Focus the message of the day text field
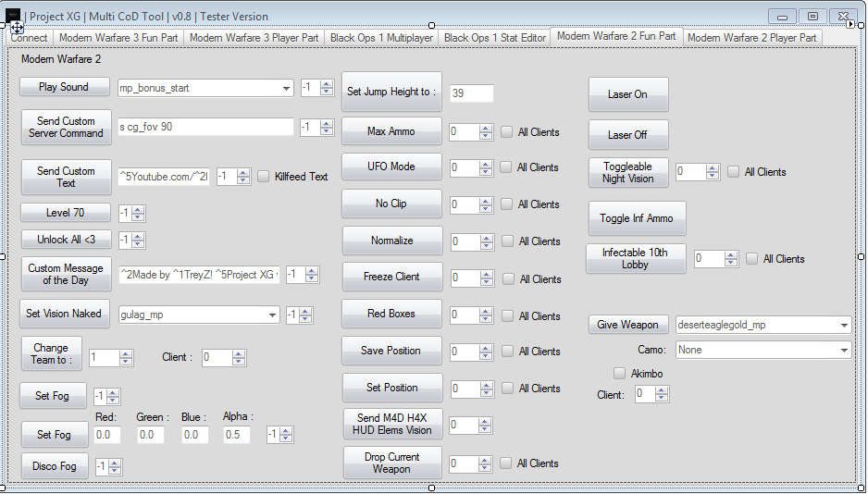The image size is (868, 494). click(x=199, y=275)
